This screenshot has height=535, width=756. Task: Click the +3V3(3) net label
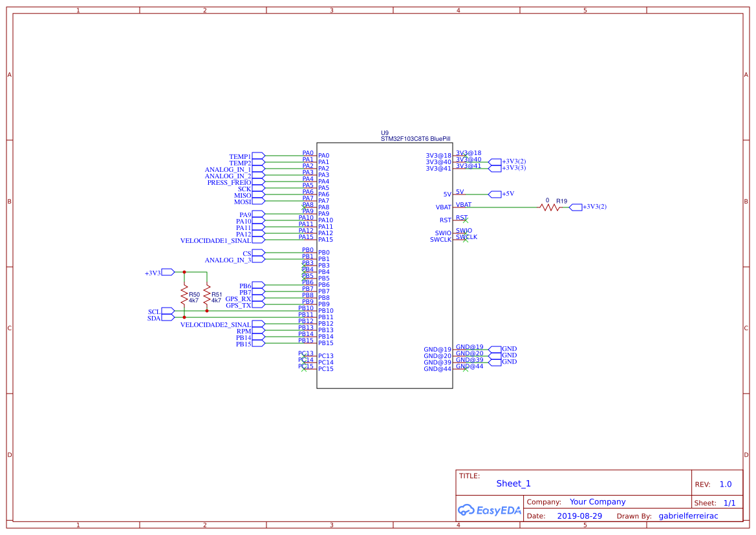tap(514, 167)
